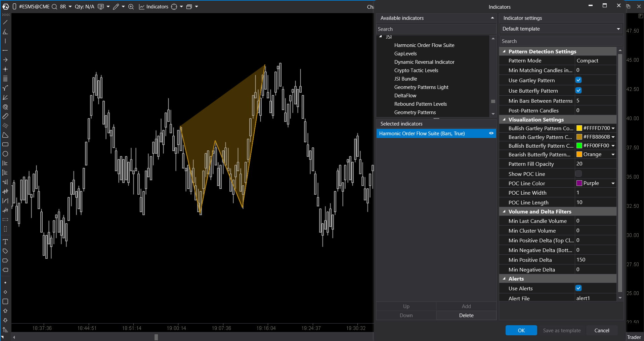The width and height of the screenshot is (644, 341).
Task: Select DeltaFlow indicator
Action: point(405,96)
